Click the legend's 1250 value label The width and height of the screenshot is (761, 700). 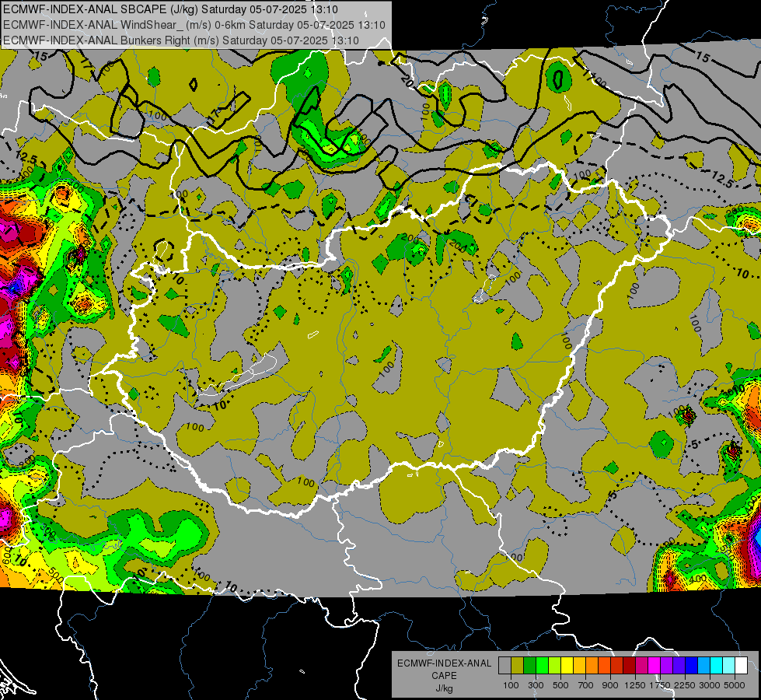pos(635,685)
